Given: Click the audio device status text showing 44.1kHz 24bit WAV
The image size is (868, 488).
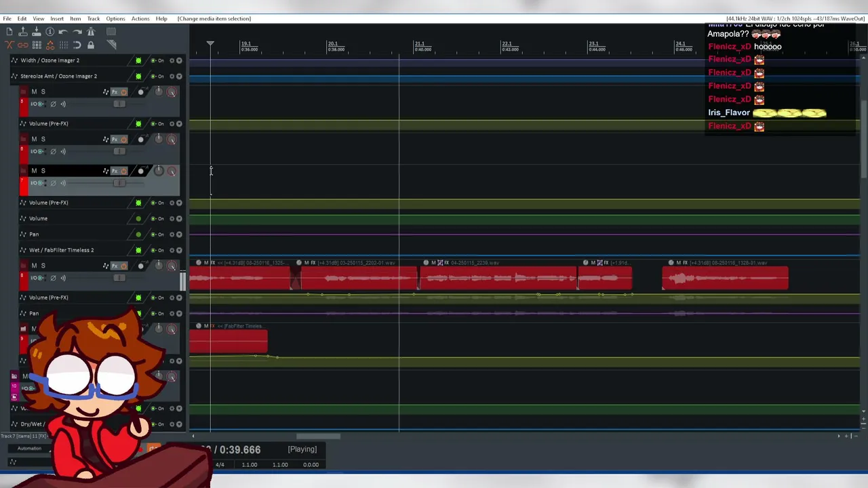Looking at the screenshot, I should (795, 18).
